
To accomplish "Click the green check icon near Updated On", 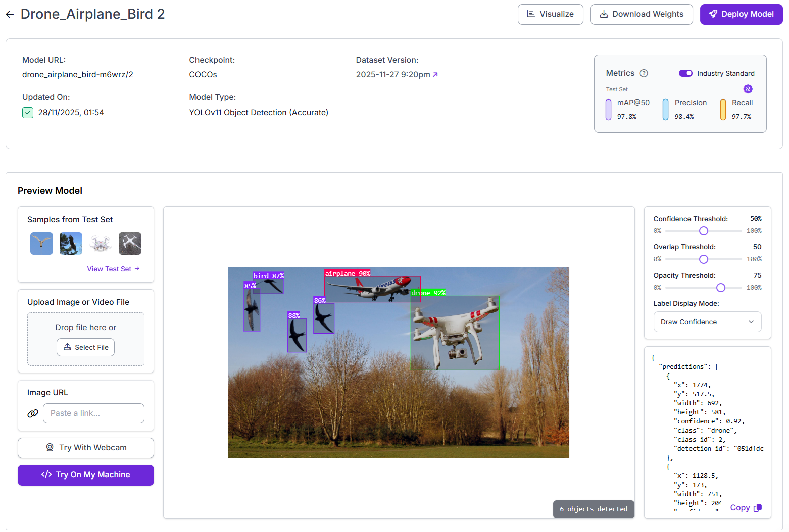I will click(x=28, y=113).
